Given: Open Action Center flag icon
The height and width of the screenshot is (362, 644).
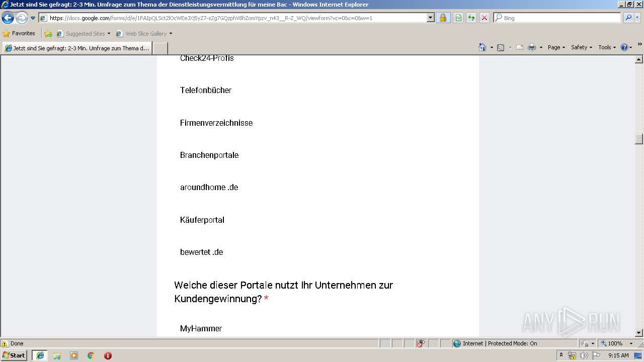Looking at the screenshot, I should pos(596,355).
